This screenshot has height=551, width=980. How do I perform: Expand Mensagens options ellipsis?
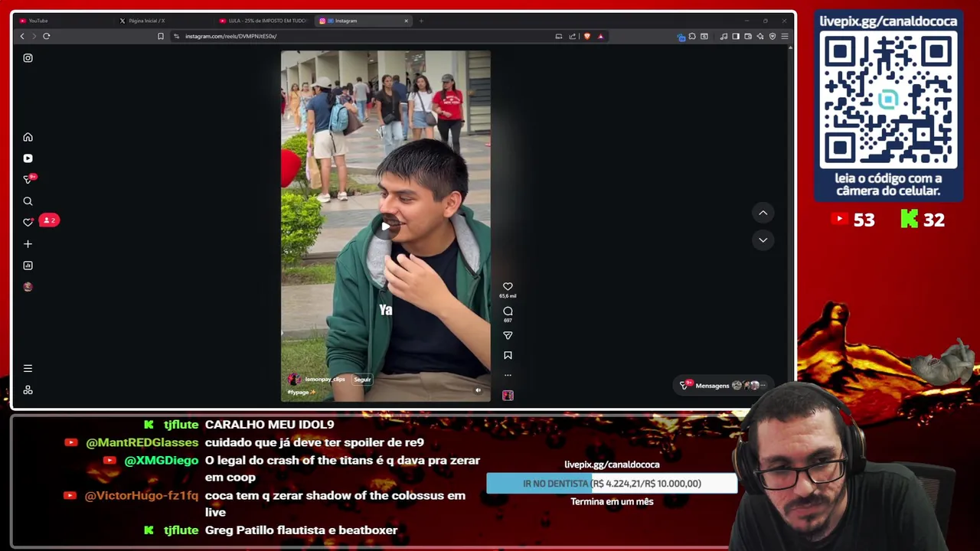[763, 386]
